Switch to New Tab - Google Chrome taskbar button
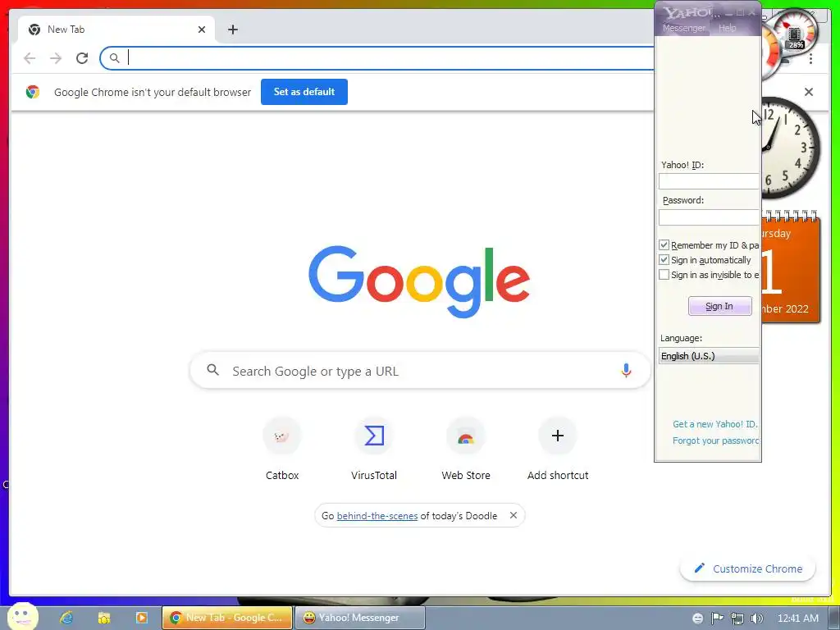 [227, 618]
